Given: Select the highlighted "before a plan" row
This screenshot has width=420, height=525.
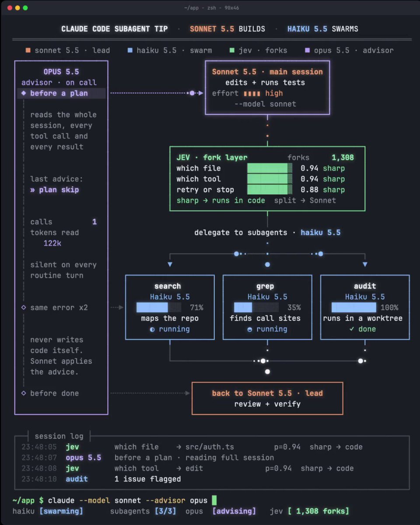Looking at the screenshot, I should point(61,93).
